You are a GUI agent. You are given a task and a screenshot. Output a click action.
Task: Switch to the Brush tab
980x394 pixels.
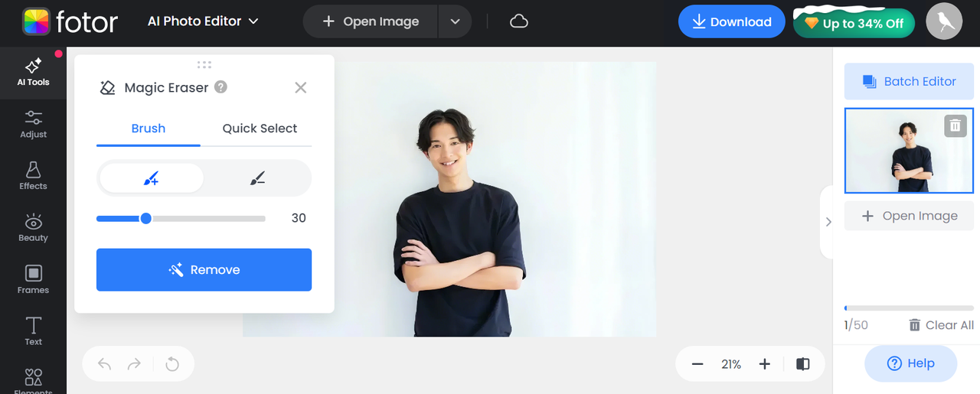point(149,129)
